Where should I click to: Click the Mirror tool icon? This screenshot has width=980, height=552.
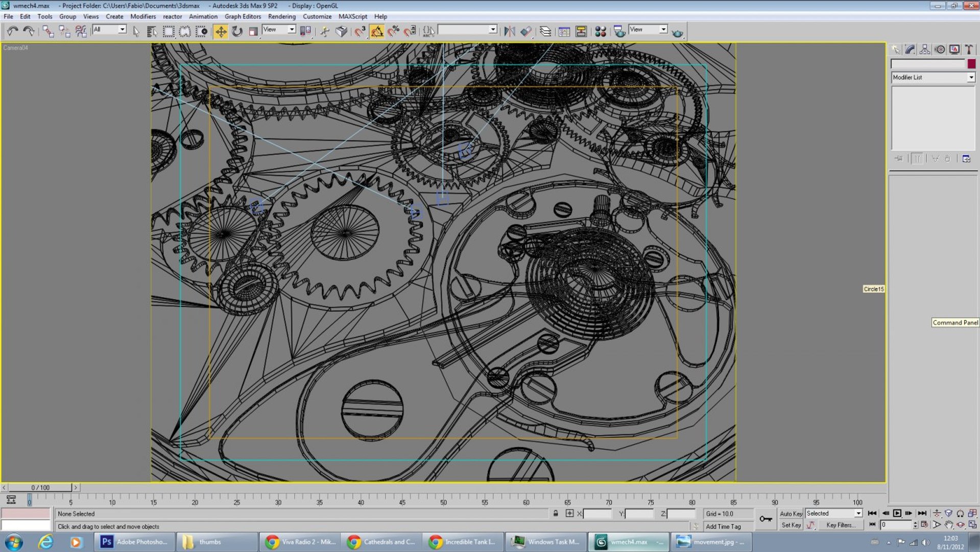[x=509, y=32]
